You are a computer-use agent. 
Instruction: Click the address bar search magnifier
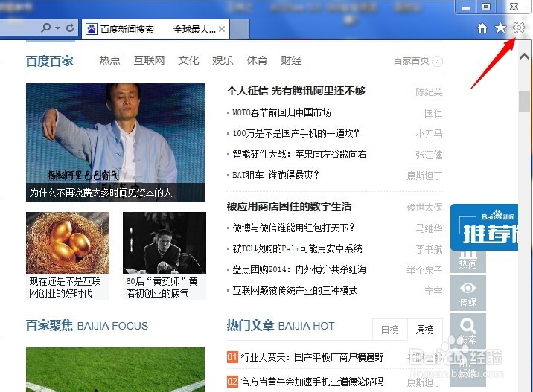(x=45, y=28)
